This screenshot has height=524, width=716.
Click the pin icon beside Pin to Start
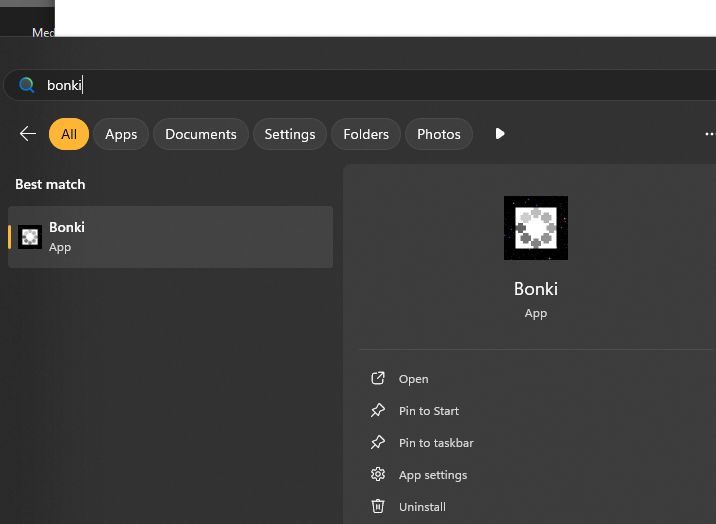point(378,410)
